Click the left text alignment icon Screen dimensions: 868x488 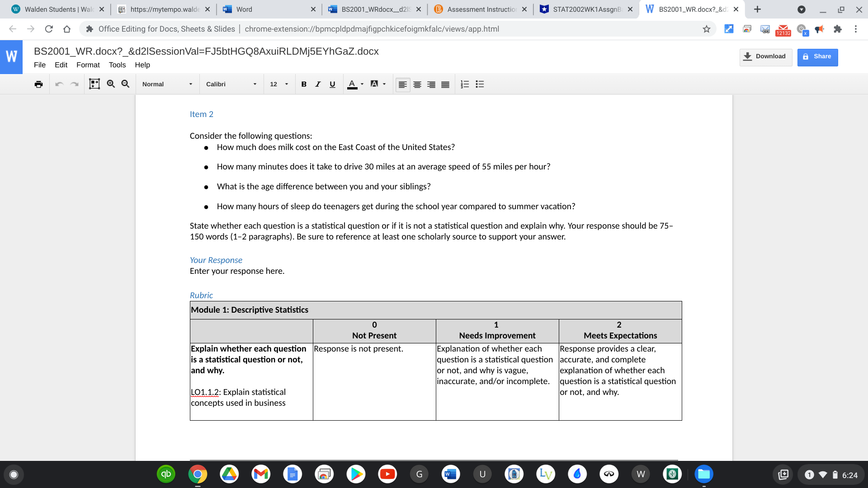(402, 84)
